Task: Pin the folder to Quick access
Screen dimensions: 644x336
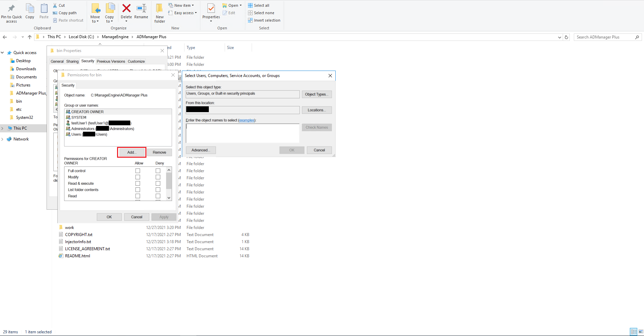Action: 11,14
